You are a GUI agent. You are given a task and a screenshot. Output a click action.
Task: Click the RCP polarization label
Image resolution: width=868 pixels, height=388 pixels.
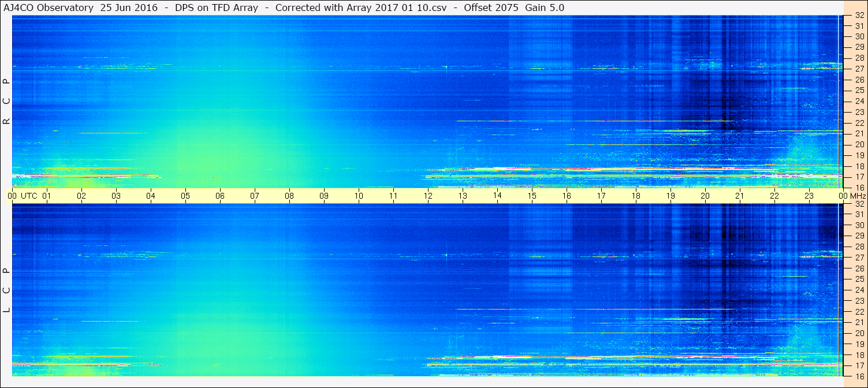(6, 102)
